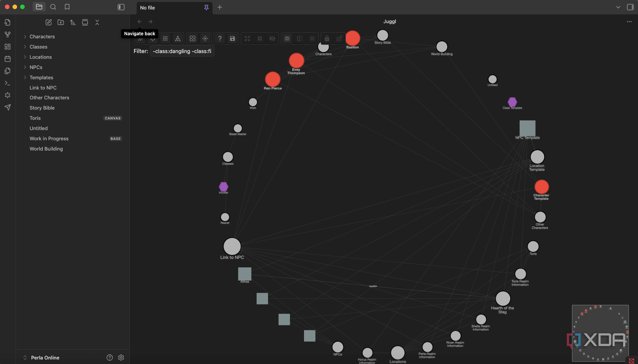Fit the graph view to screen

(x=192, y=39)
